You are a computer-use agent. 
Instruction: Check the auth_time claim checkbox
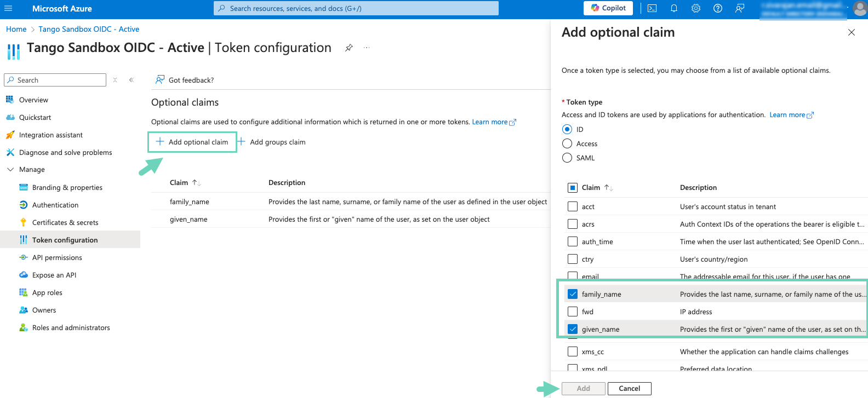(x=573, y=241)
